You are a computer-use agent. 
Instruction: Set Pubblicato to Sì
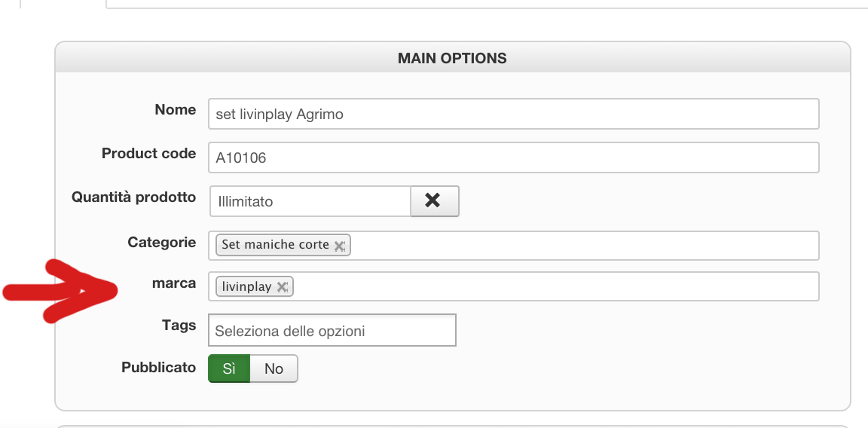[x=229, y=368]
